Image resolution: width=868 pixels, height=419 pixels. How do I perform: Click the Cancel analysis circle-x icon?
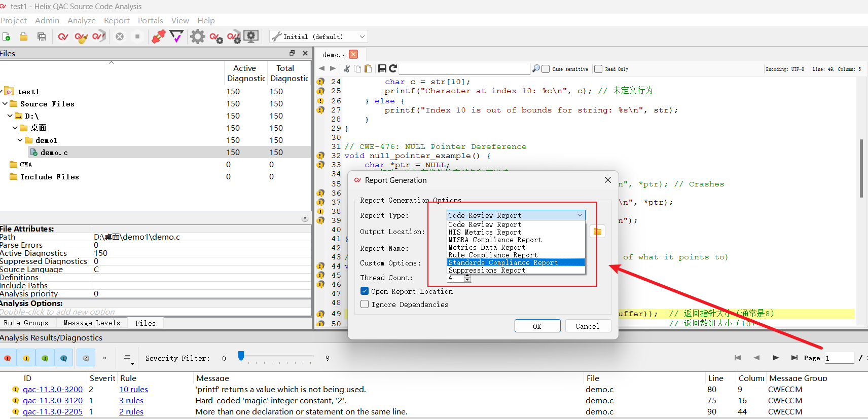point(120,36)
